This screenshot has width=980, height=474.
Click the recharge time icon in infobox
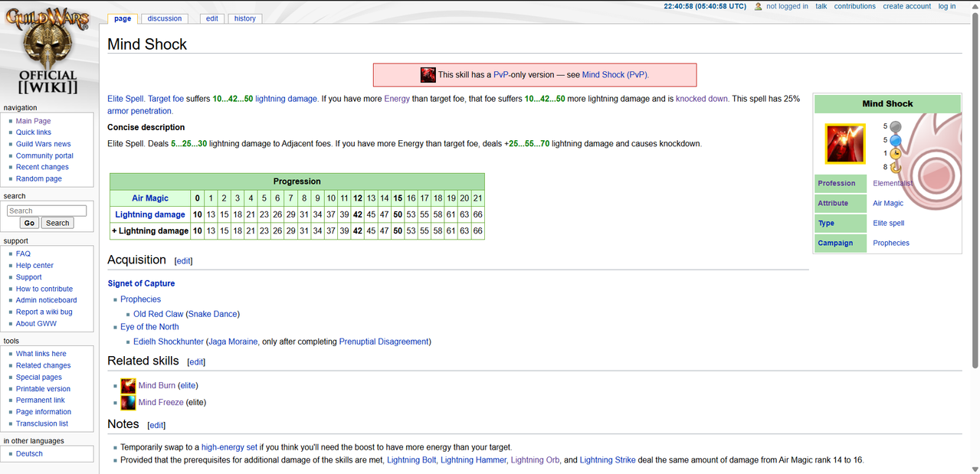pos(895,167)
